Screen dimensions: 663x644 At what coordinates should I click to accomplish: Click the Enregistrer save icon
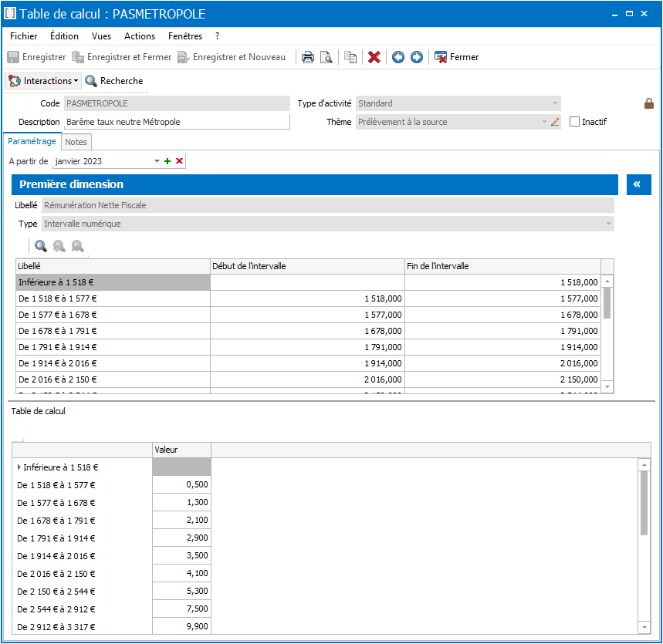click(x=13, y=57)
